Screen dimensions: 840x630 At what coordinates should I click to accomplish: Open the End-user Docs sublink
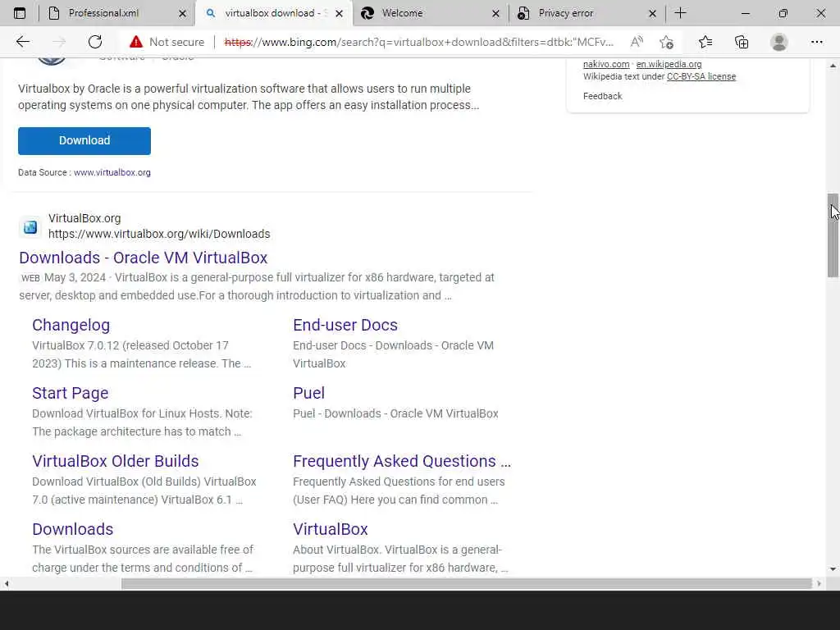345,325
